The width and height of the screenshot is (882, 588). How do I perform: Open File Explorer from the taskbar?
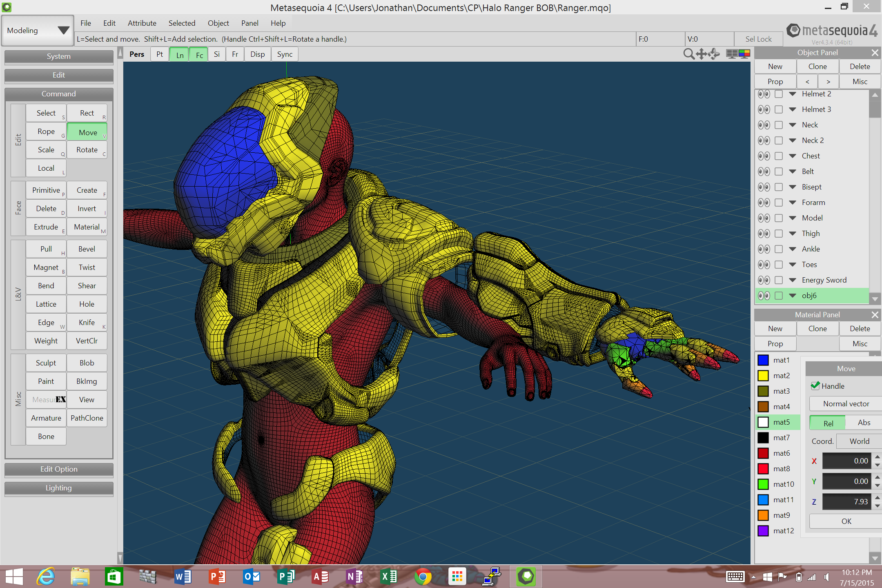point(80,577)
